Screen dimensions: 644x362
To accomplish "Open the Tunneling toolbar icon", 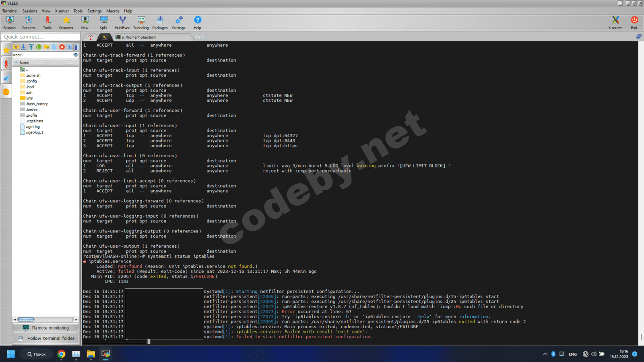I will (141, 23).
